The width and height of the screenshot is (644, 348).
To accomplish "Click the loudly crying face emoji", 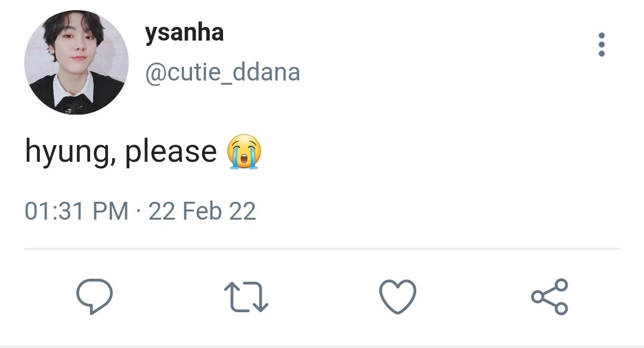I will (244, 152).
